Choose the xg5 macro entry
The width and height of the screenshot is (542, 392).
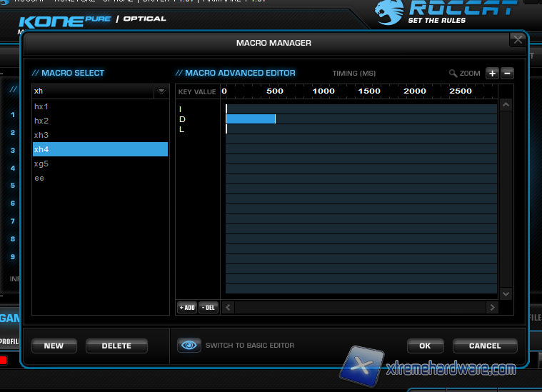coord(41,164)
